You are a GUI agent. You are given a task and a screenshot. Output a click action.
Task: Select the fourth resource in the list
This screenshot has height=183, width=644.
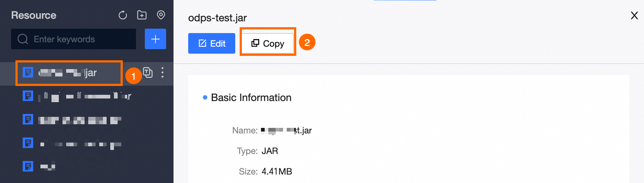[x=79, y=143]
